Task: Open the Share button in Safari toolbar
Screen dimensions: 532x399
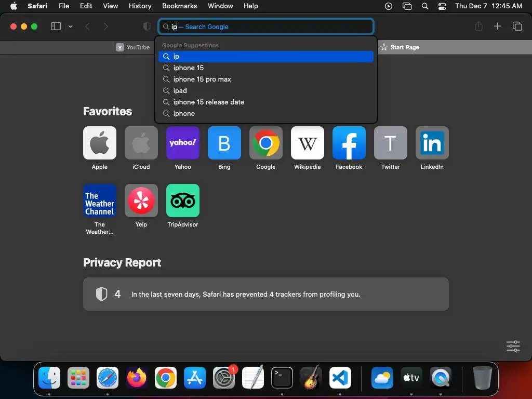Action: 478,26
